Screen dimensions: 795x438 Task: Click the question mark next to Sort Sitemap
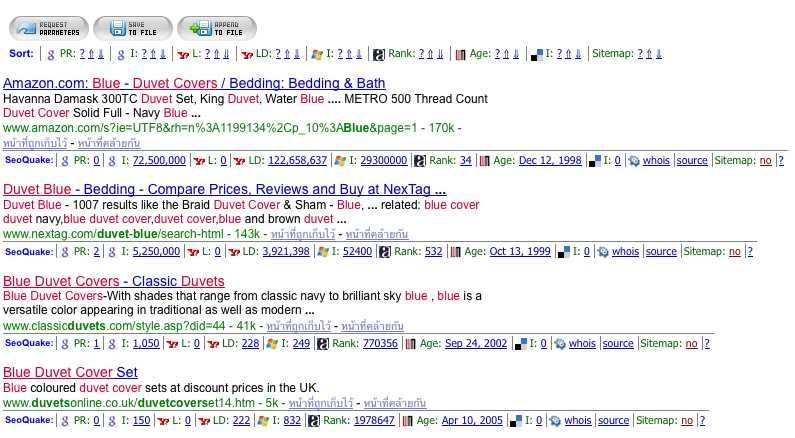coord(640,54)
